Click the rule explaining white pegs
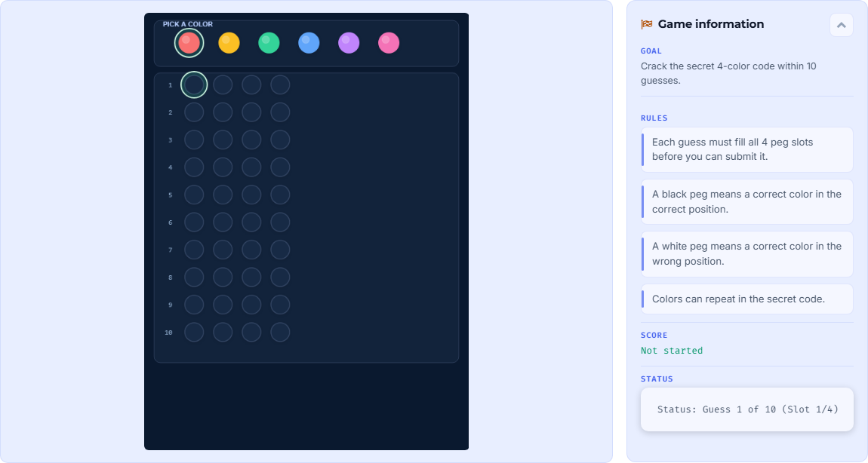This screenshot has height=463, width=868. click(x=746, y=254)
